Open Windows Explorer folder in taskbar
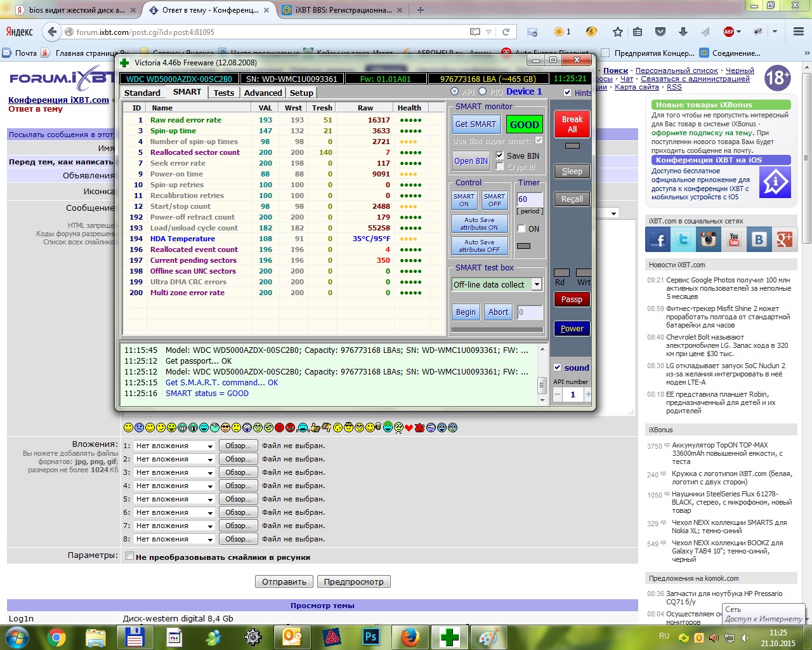Viewport: 812px width, 650px height. (x=95, y=637)
